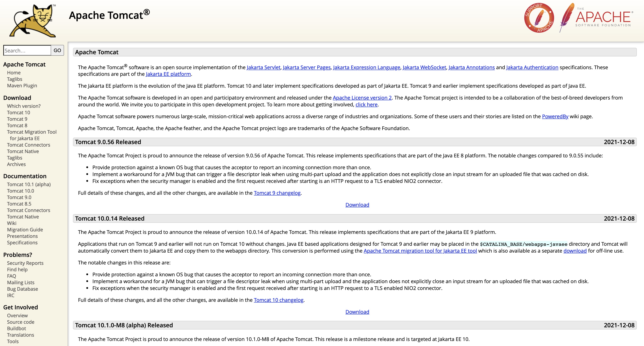Screen dimensions: 644x346
Task: Open Tomcat 8 download page
Action: pos(17,125)
